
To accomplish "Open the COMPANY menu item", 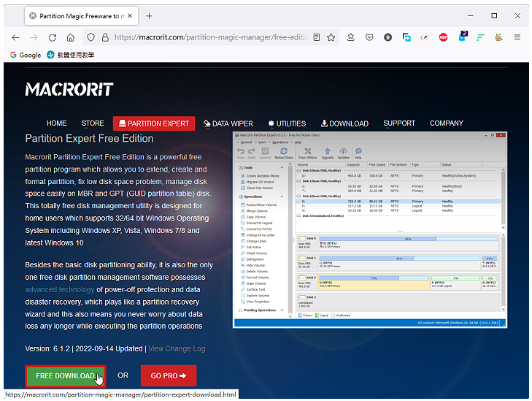I will pos(447,123).
